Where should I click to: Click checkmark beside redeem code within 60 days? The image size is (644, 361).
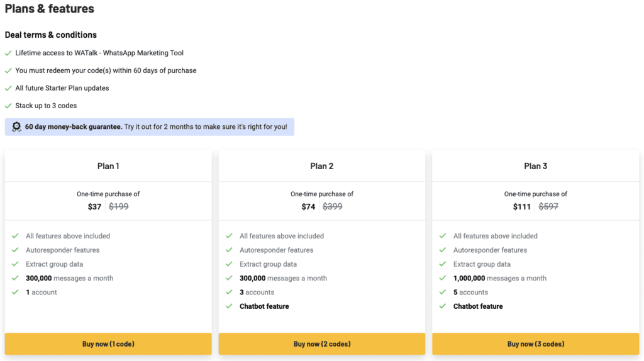[x=8, y=70]
